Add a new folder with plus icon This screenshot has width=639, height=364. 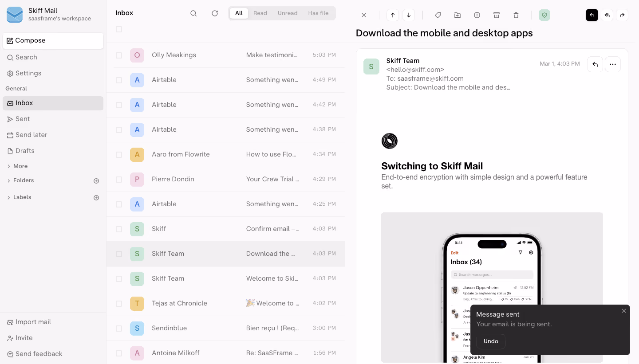(x=96, y=181)
